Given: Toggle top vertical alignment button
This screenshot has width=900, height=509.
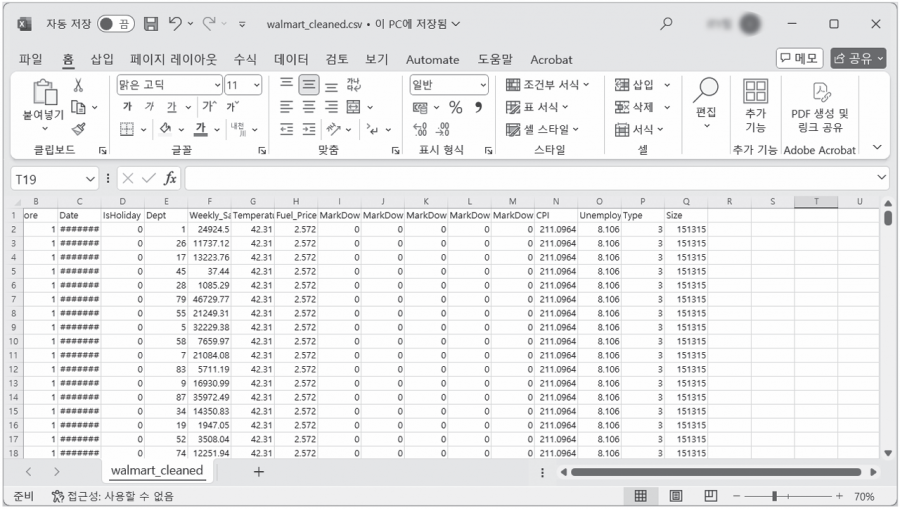Looking at the screenshot, I should (x=286, y=85).
